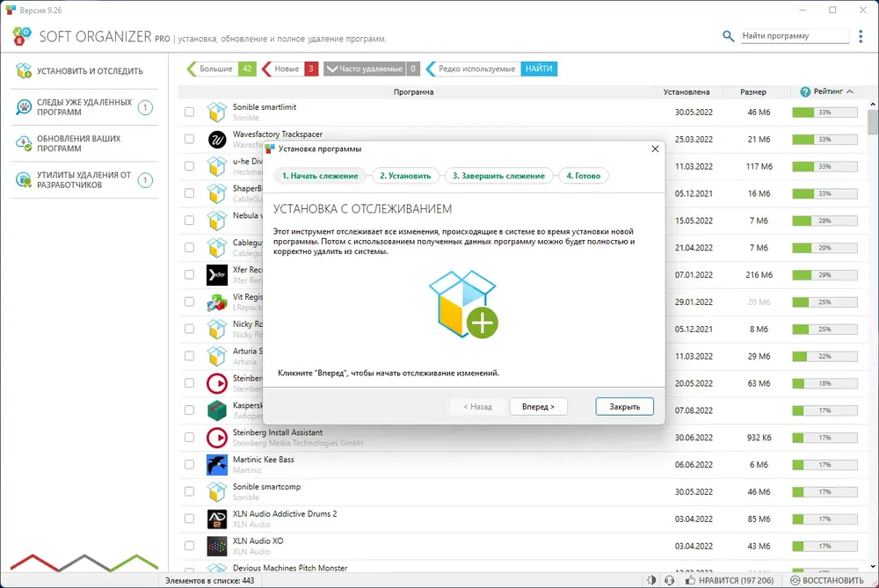Check Sonible smartcomp checkbox

(x=190, y=491)
